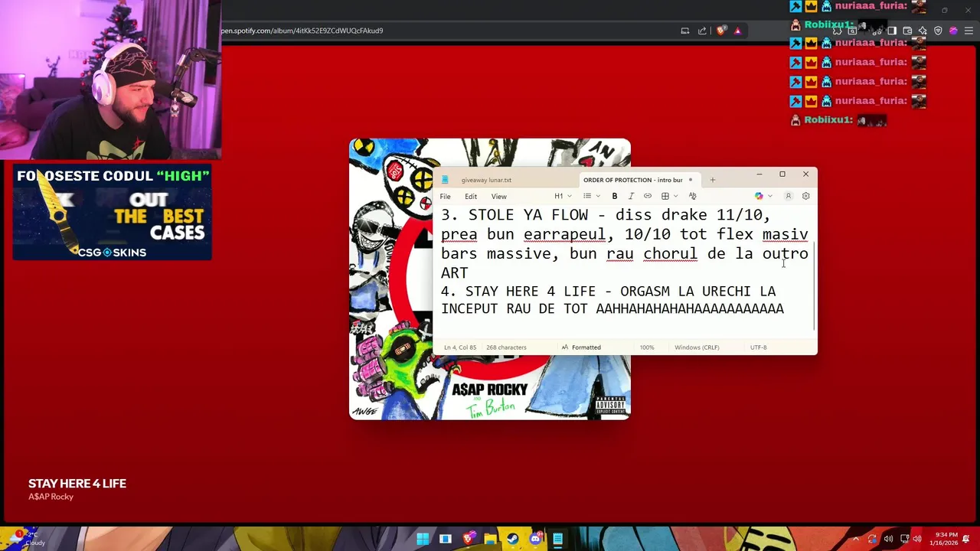Image resolution: width=980 pixels, height=551 pixels.
Task: Click the word ORGASM in the note
Action: pos(645,292)
